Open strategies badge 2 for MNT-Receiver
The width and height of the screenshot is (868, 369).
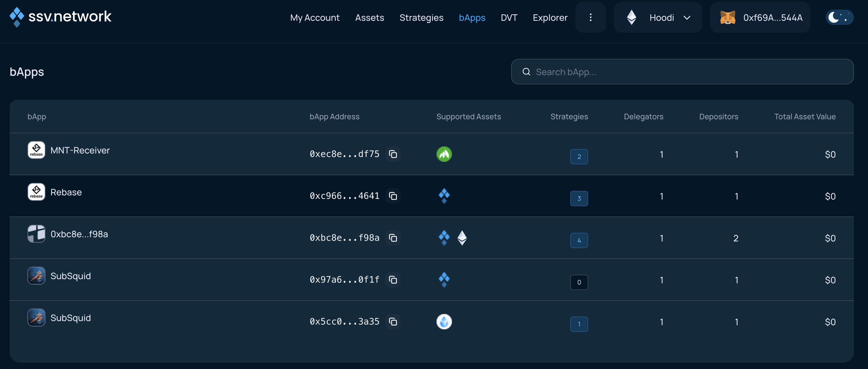579,156
